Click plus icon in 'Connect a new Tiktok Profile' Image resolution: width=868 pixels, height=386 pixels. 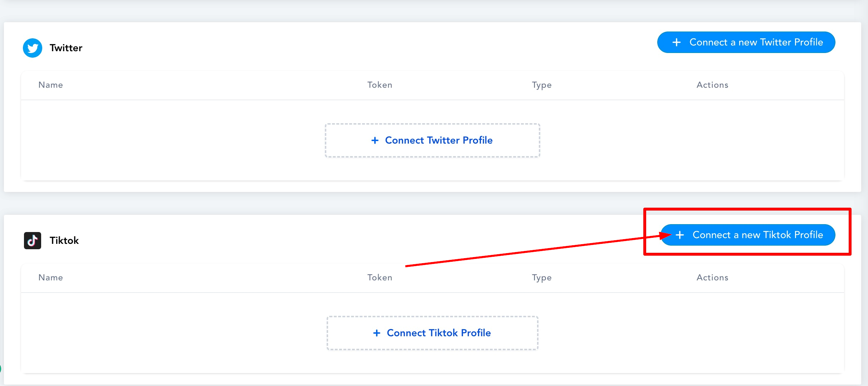(x=680, y=235)
